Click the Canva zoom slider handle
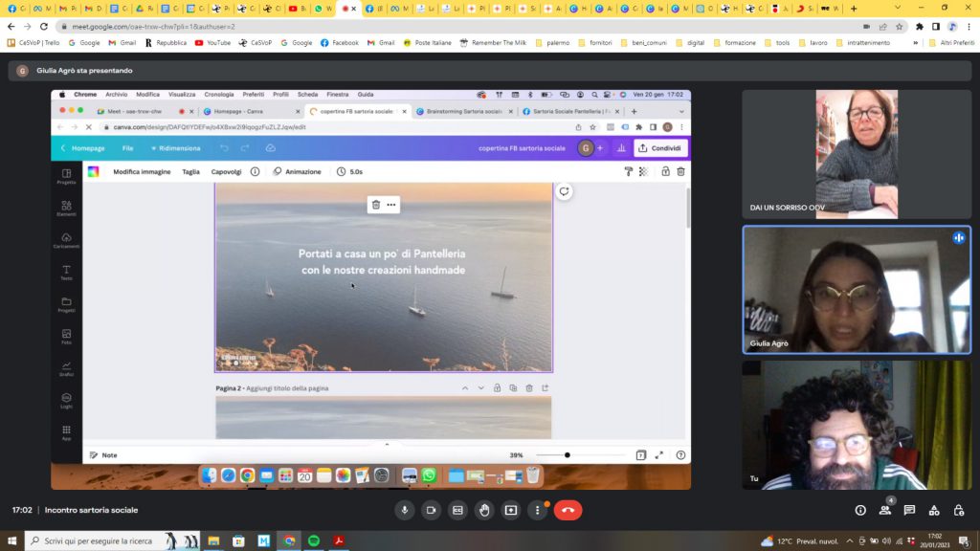980x551 pixels. pos(567,455)
